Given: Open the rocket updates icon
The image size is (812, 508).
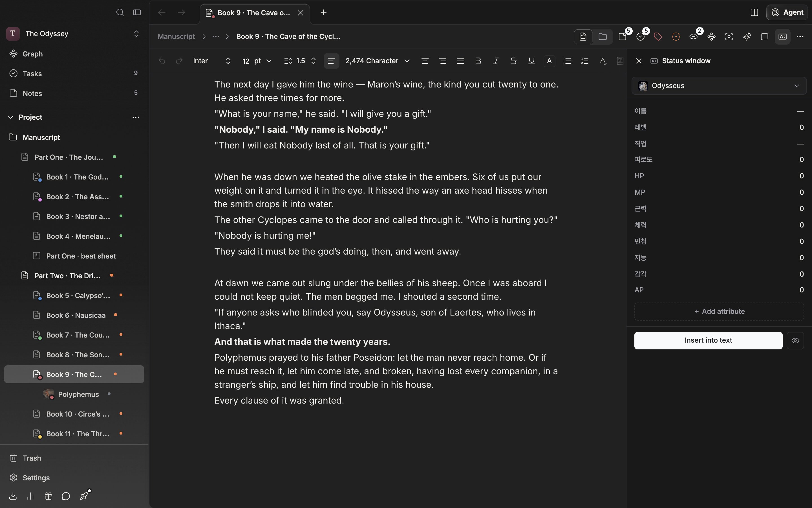Looking at the screenshot, I should (x=84, y=496).
